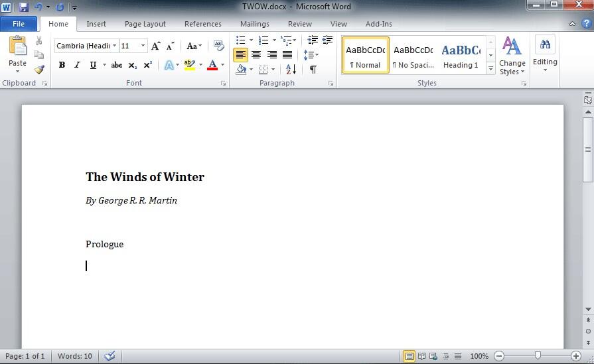Image resolution: width=594 pixels, height=364 pixels.
Task: Click the zoom slider handle
Action: point(538,355)
